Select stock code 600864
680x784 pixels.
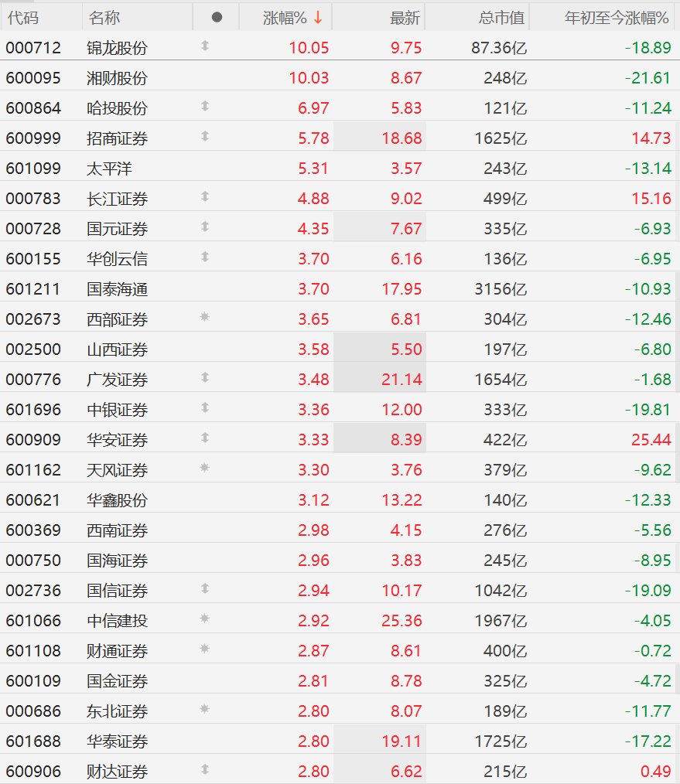33,108
